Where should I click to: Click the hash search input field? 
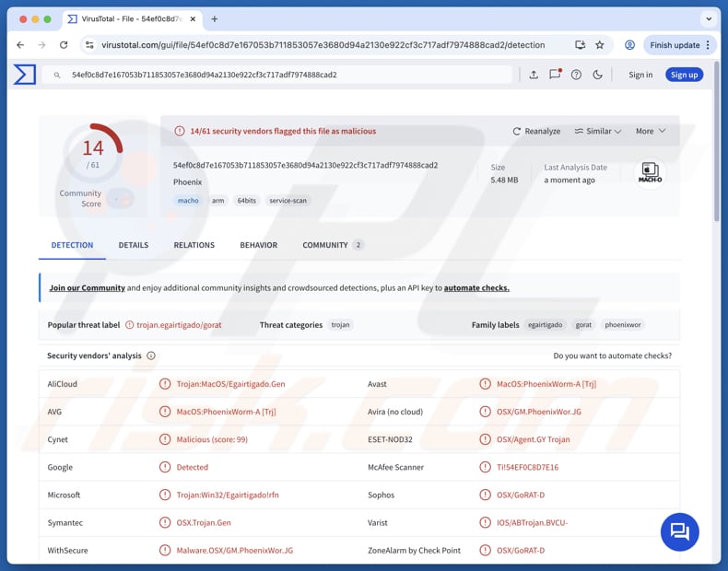(277, 75)
